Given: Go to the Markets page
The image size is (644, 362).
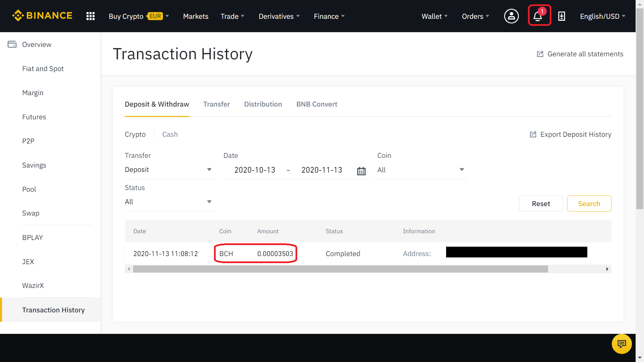Looking at the screenshot, I should point(196,16).
